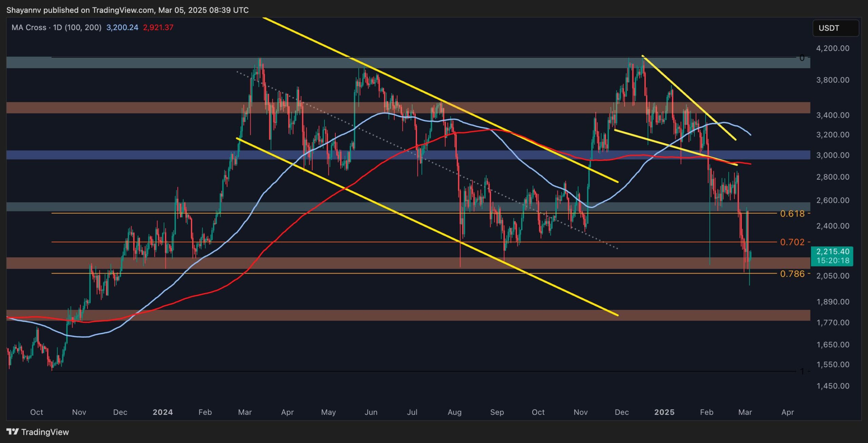Screen dimensions: 868x443
Task: Click the Jun label on time axis
Action: [371, 412]
